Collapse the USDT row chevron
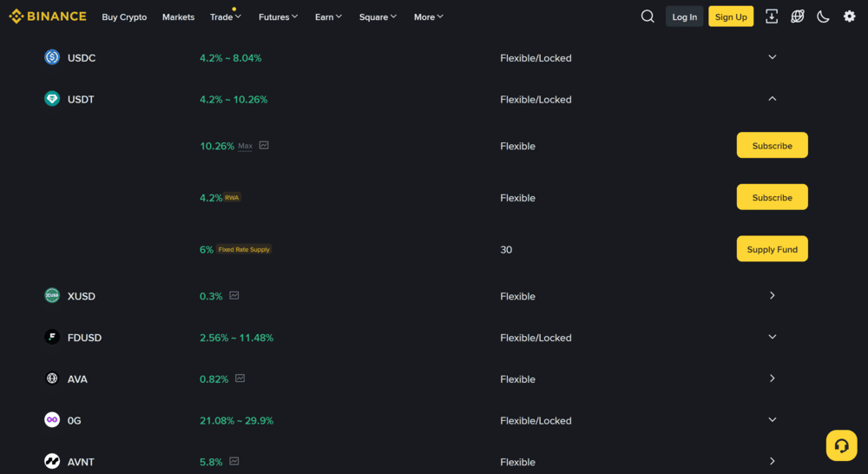This screenshot has height=474, width=868. (x=773, y=99)
